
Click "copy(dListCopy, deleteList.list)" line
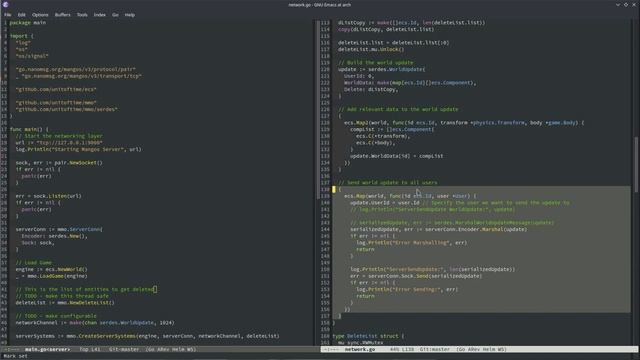386,29
